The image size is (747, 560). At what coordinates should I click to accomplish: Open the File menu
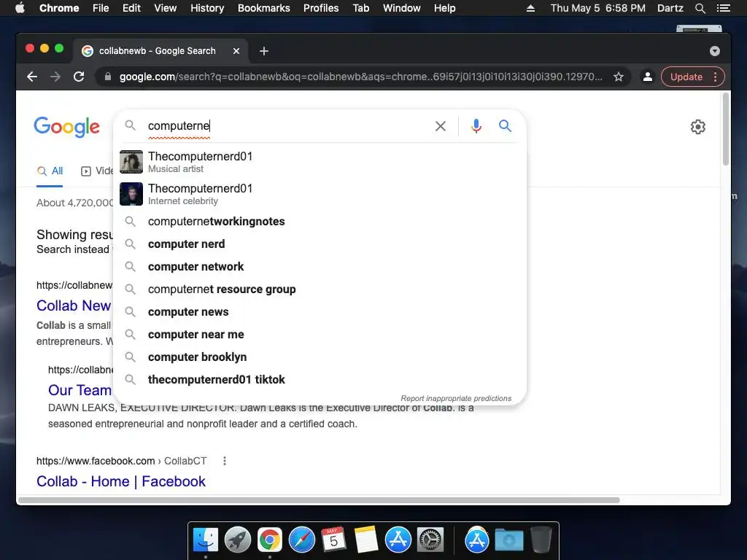coord(101,8)
